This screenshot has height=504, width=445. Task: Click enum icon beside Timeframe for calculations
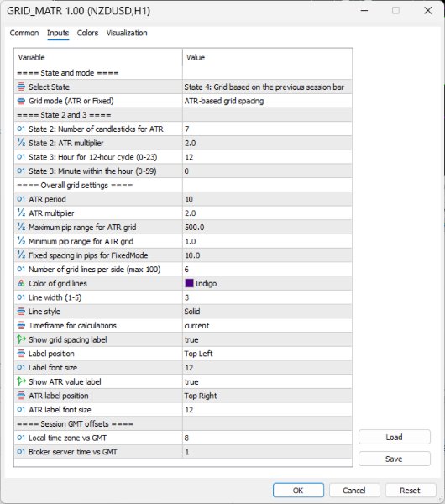click(21, 325)
